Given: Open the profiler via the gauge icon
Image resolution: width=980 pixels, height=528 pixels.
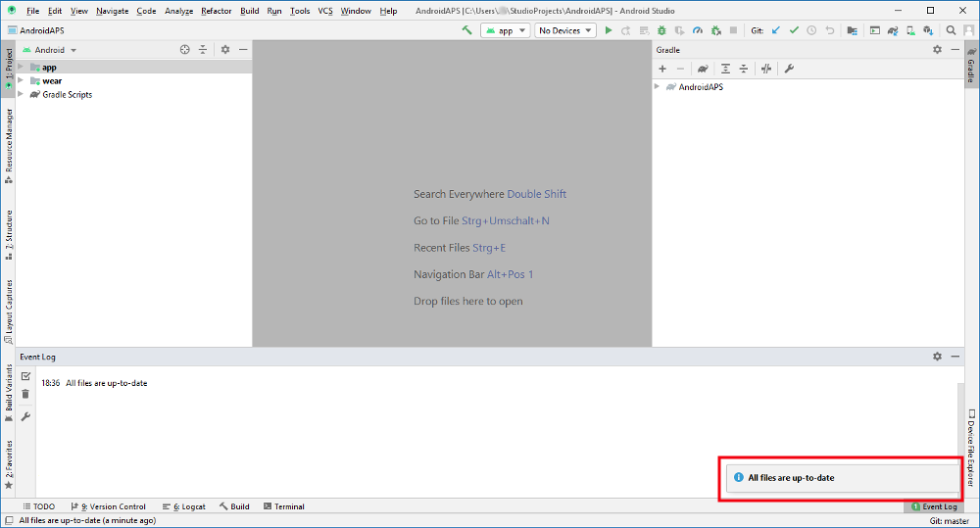Looking at the screenshot, I should (698, 30).
